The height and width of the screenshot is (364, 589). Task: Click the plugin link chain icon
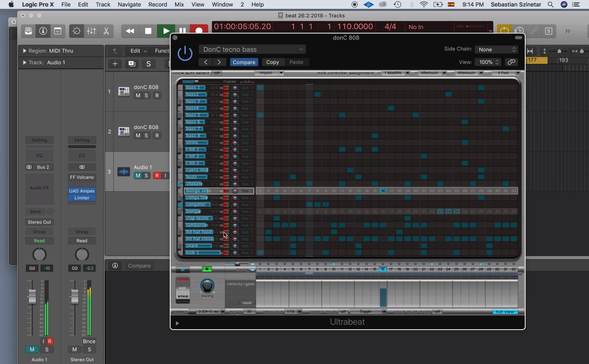[511, 62]
